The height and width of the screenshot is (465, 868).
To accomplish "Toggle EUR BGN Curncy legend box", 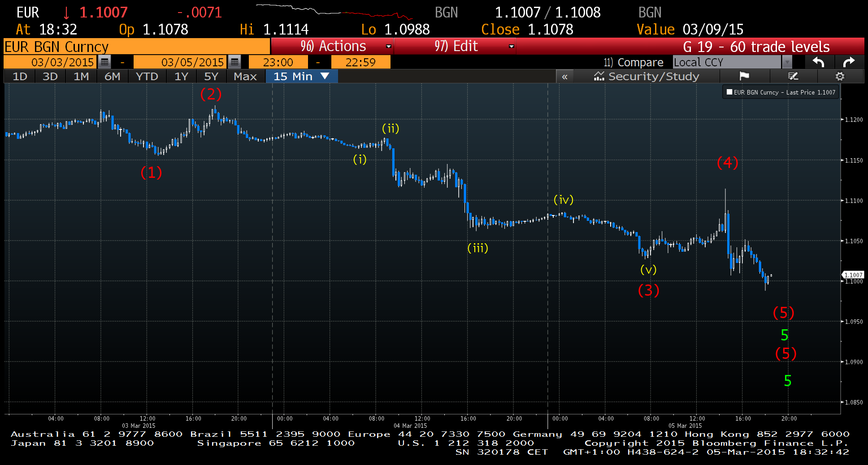I will (729, 92).
